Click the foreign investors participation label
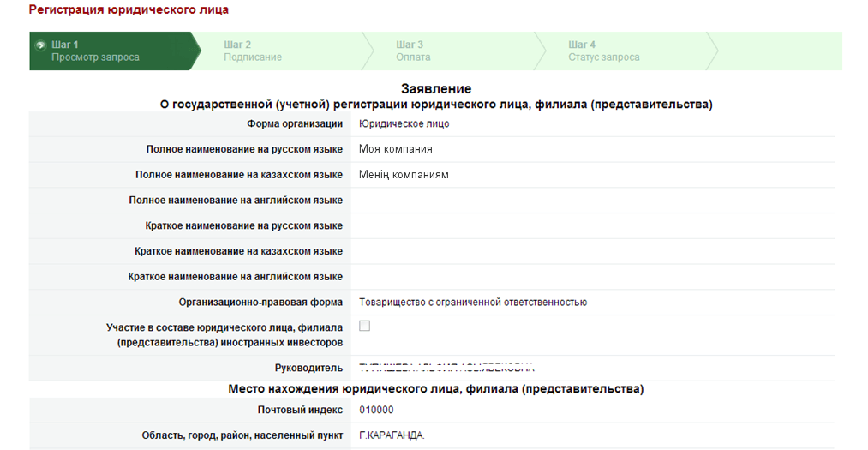This screenshot has height=450, width=868. (224, 335)
